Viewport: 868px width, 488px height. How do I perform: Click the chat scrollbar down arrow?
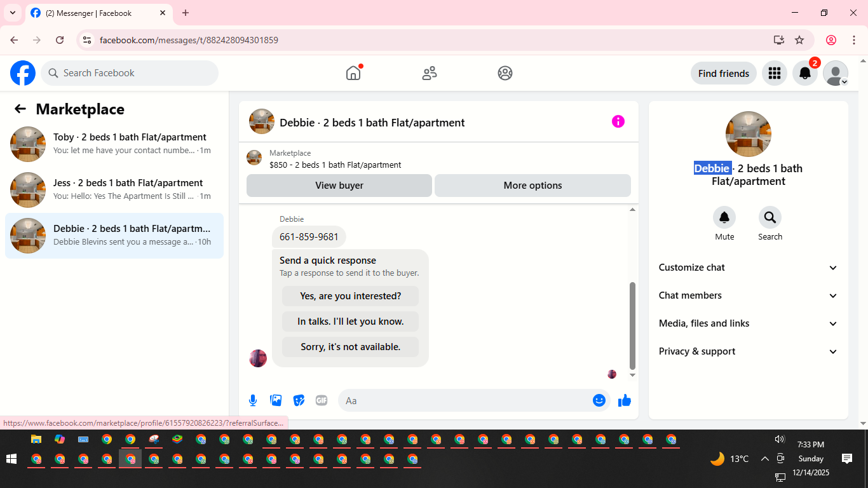[632, 375]
